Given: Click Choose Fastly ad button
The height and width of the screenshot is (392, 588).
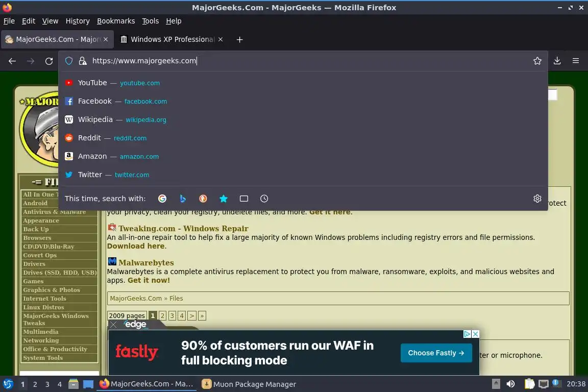Looking at the screenshot, I should [436, 353].
